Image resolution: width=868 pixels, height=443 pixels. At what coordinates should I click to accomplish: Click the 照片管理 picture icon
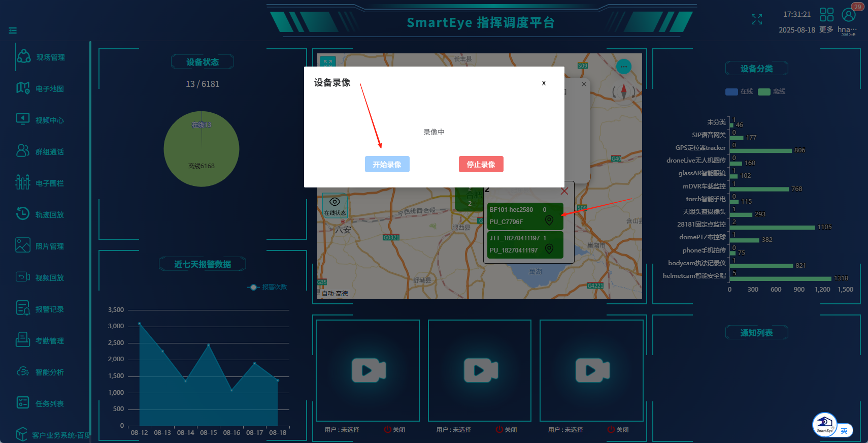pyautogui.click(x=23, y=245)
